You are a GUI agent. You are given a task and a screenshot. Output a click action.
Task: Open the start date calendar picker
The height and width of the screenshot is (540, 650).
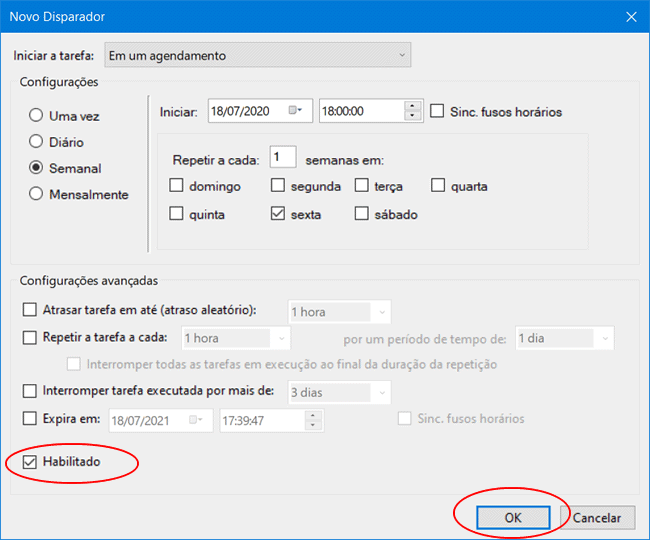pyautogui.click(x=297, y=111)
